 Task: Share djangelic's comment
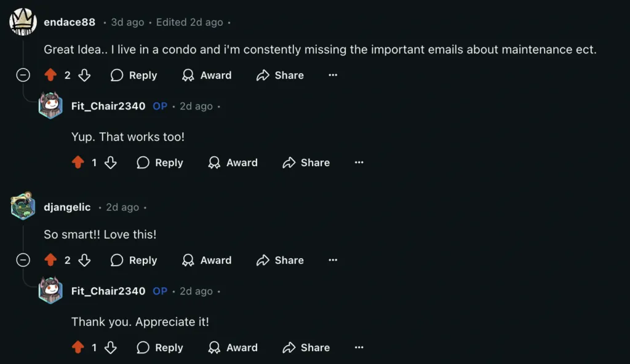pos(281,260)
